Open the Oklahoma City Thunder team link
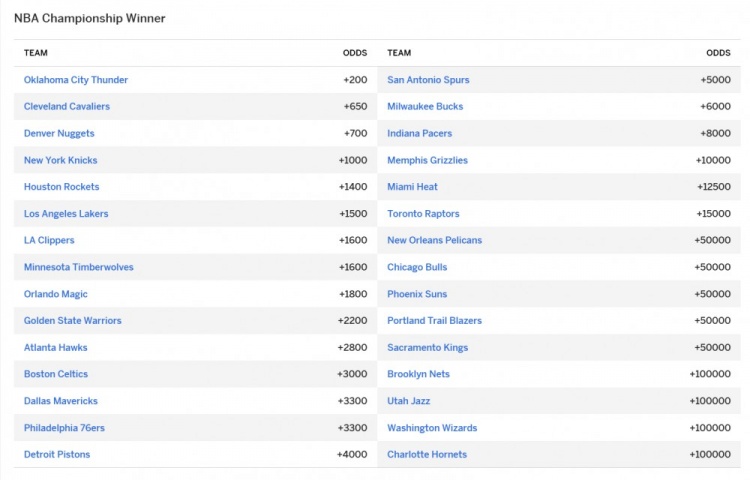Image resolution: width=750 pixels, height=480 pixels. tap(76, 80)
